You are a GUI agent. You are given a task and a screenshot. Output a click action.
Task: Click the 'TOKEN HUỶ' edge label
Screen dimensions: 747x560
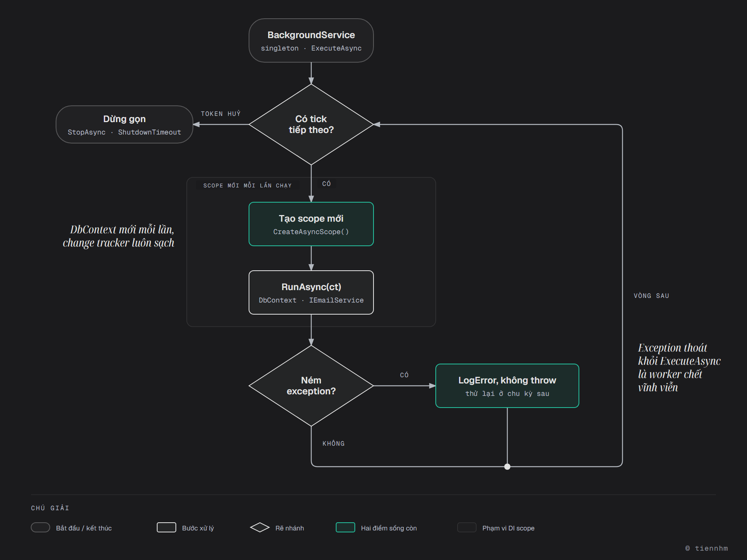(x=221, y=114)
